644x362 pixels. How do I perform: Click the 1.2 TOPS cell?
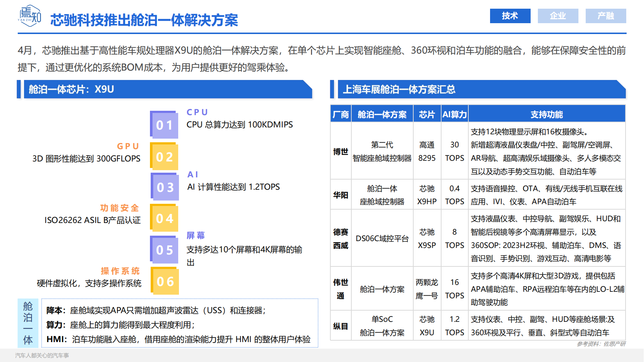click(455, 326)
